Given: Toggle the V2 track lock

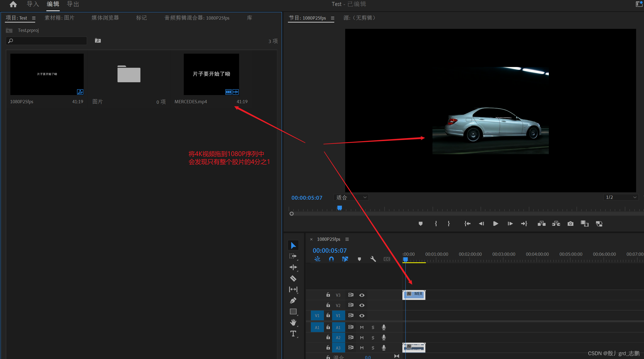Looking at the screenshot, I should (328, 305).
